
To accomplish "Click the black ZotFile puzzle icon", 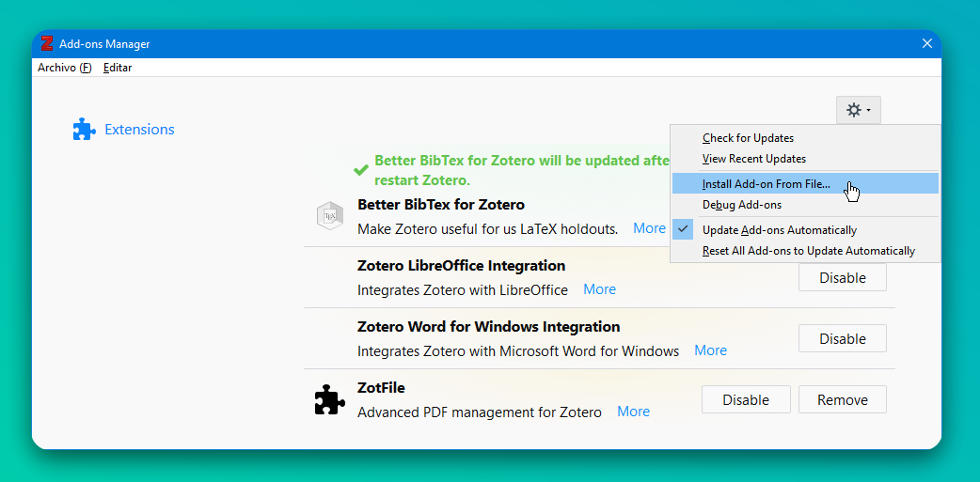I will pos(329,399).
